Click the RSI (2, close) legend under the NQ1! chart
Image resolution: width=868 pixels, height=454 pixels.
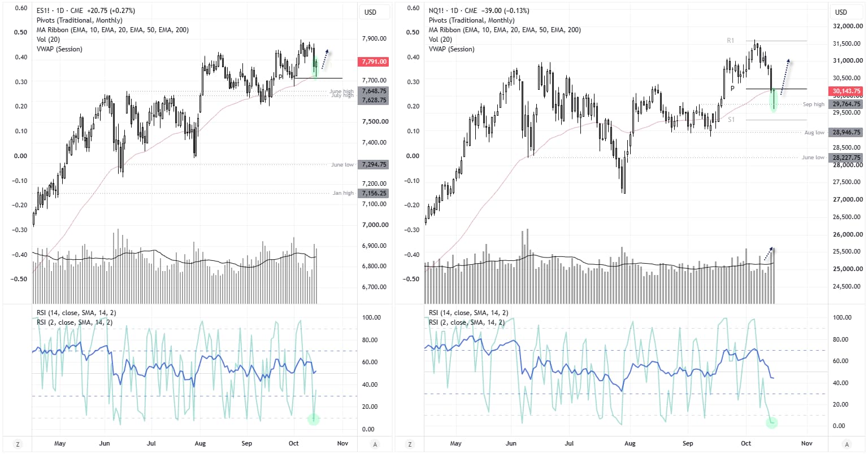pos(467,322)
